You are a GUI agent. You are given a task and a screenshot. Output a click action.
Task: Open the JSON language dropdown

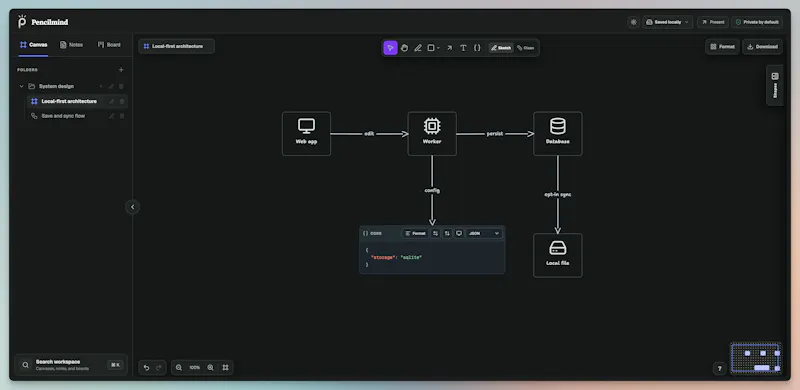coord(484,233)
